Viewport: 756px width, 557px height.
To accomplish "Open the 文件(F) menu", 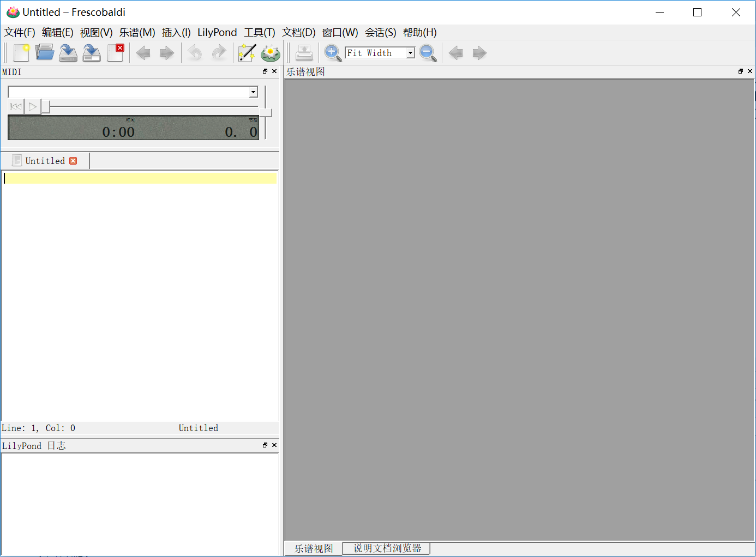I will (x=20, y=33).
